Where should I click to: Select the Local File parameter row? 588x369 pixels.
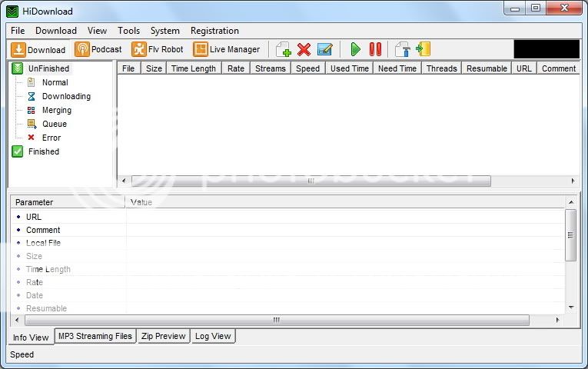coord(288,243)
